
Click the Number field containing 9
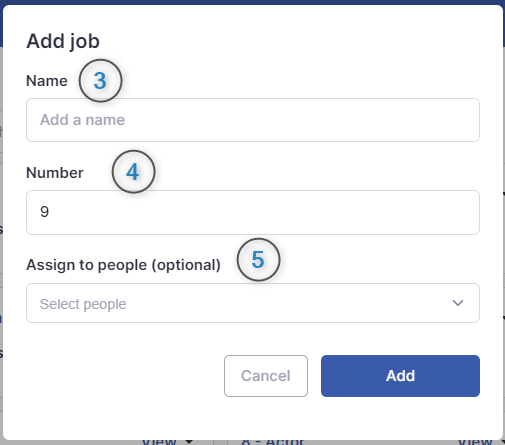(253, 212)
